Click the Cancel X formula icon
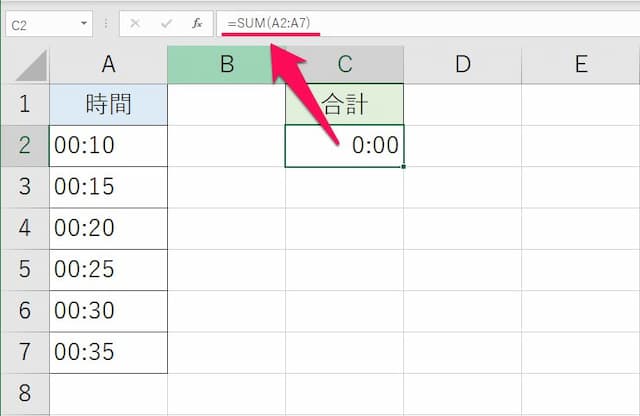The image size is (640, 416). click(x=136, y=23)
